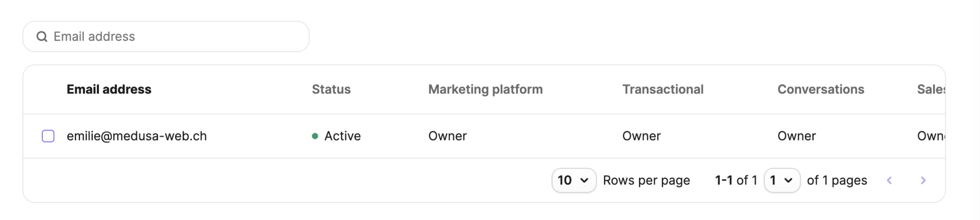Open the rows per page dropdown
Viewport: 980px width, 220px height.
click(x=573, y=180)
